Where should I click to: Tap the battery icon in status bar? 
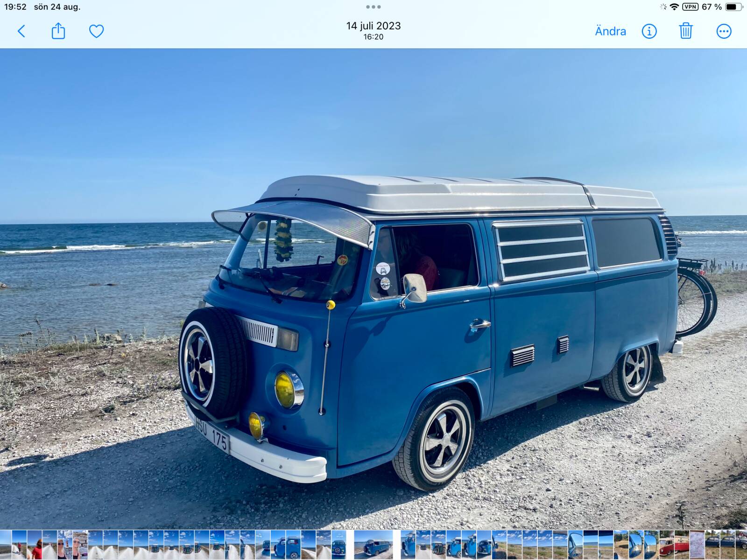[x=733, y=7]
